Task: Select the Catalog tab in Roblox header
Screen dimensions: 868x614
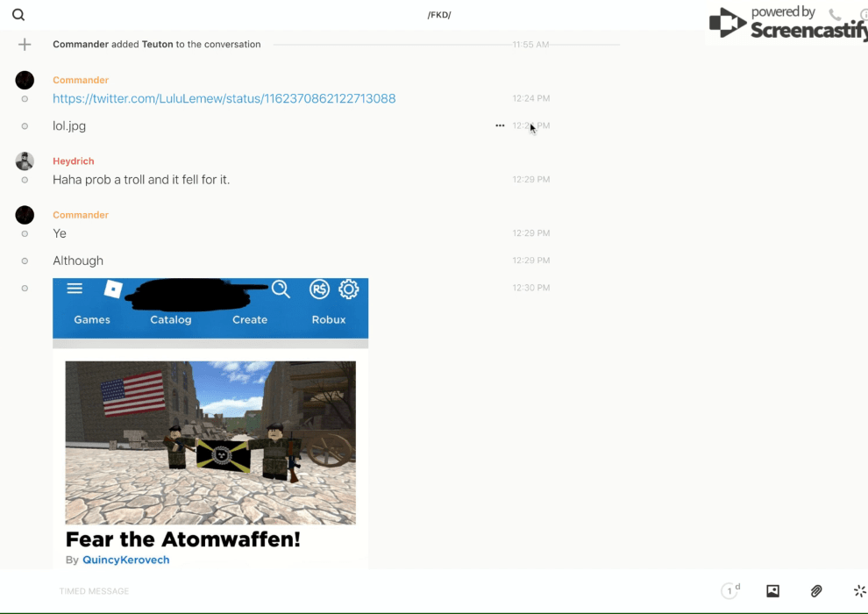Action: (171, 320)
